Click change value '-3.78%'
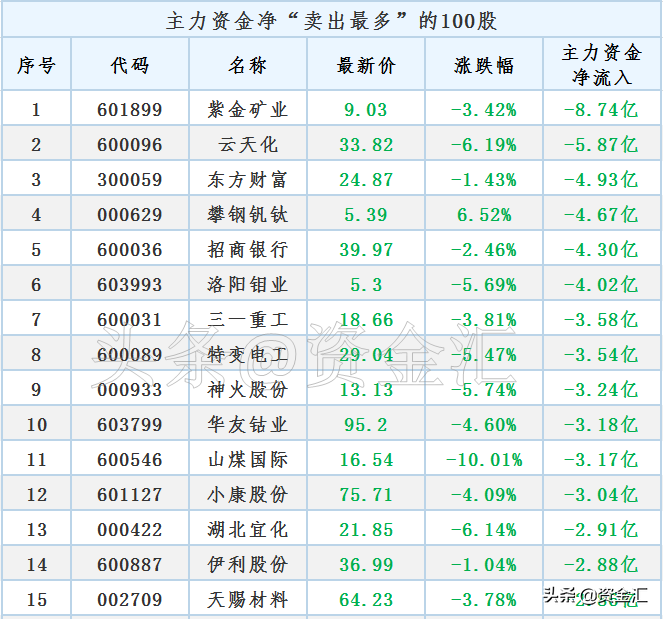The height and width of the screenshot is (619, 663). click(x=484, y=600)
